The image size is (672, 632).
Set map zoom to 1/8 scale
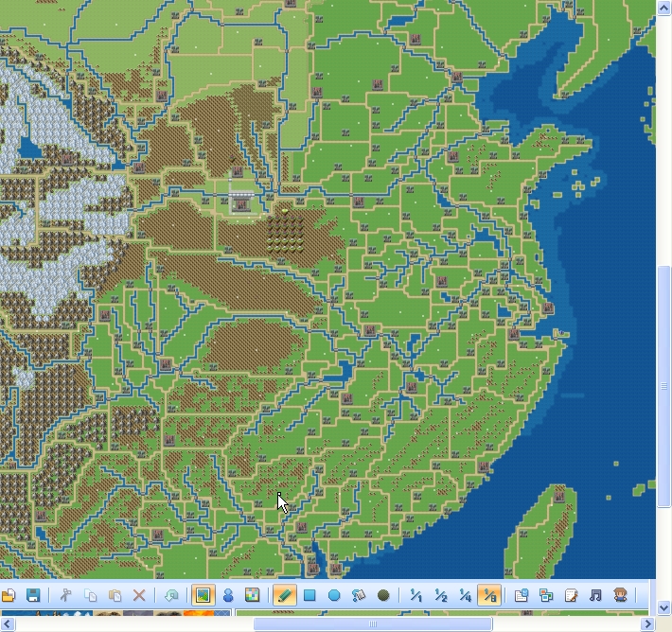tap(489, 595)
